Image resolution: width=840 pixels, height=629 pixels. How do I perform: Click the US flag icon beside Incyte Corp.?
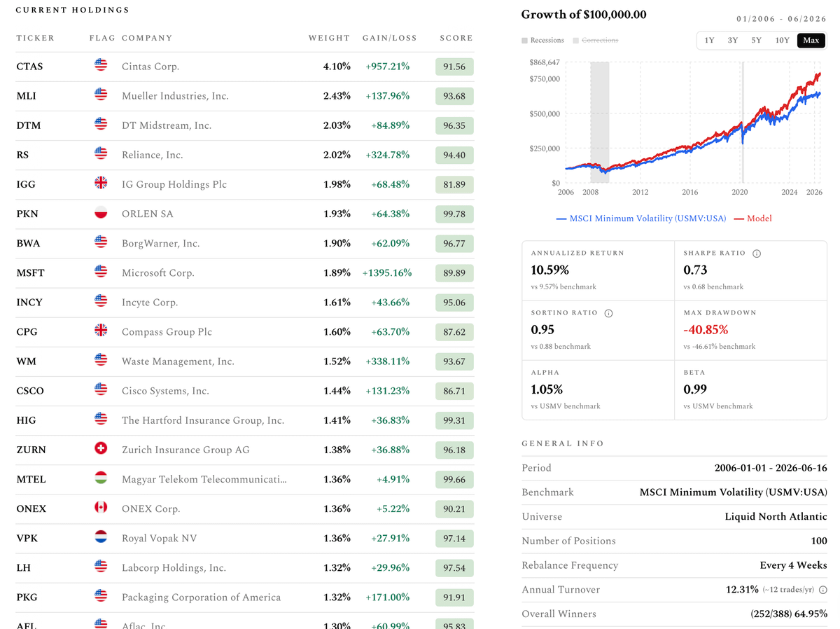[101, 301]
